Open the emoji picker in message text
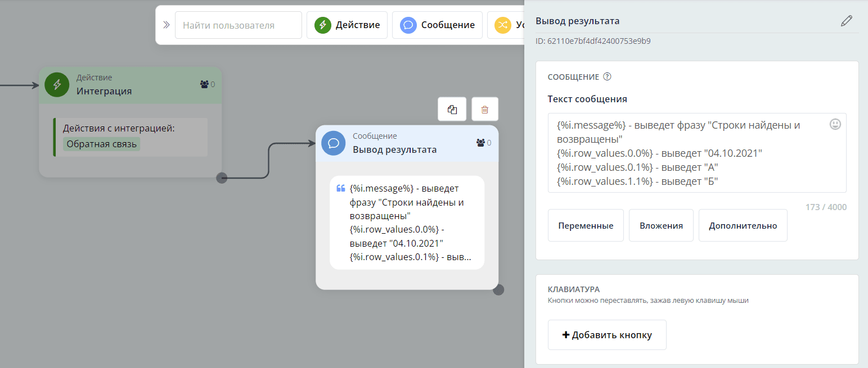This screenshot has height=368, width=868. pos(835,125)
